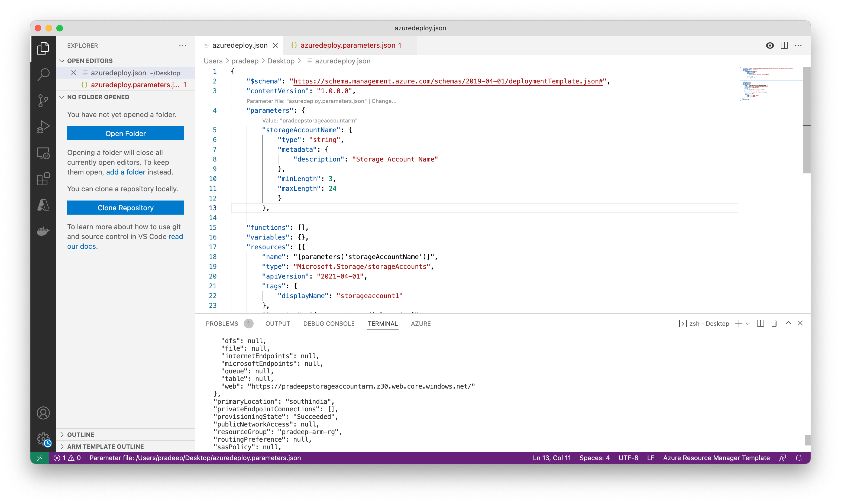841x504 pixels.
Task: Open the Accounts icon in activity bar
Action: click(x=43, y=413)
